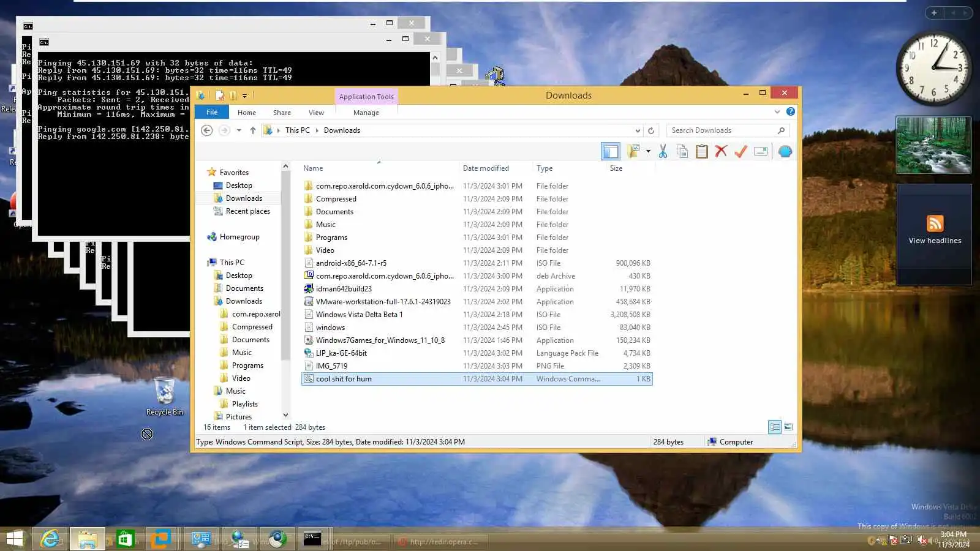980x551 pixels.
Task: Sort files by the Name column header
Action: tap(313, 168)
